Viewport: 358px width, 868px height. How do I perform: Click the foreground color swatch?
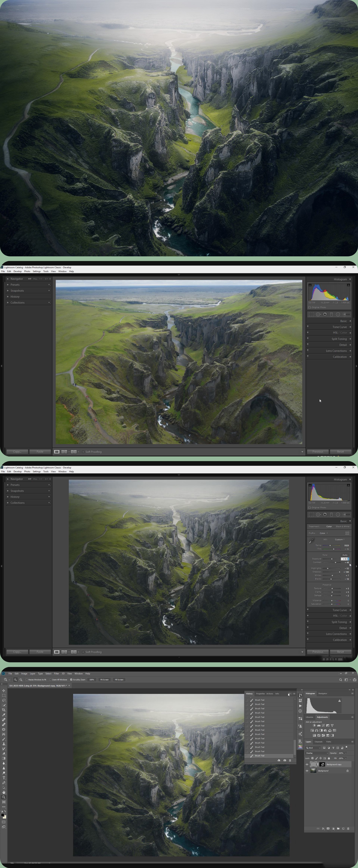coord(2,815)
